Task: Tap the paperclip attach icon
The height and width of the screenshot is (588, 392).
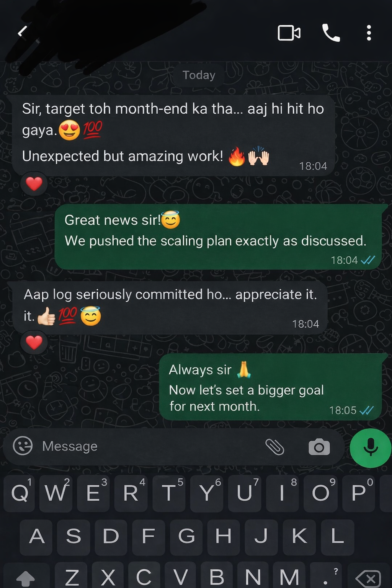Action: point(274,446)
